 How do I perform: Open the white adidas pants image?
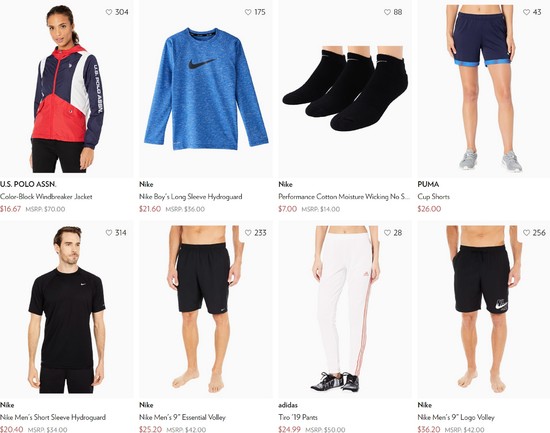coord(345,310)
